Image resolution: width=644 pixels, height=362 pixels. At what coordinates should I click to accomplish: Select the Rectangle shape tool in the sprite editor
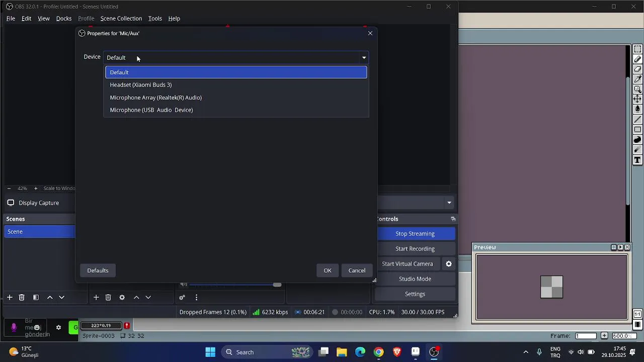pos(637,130)
